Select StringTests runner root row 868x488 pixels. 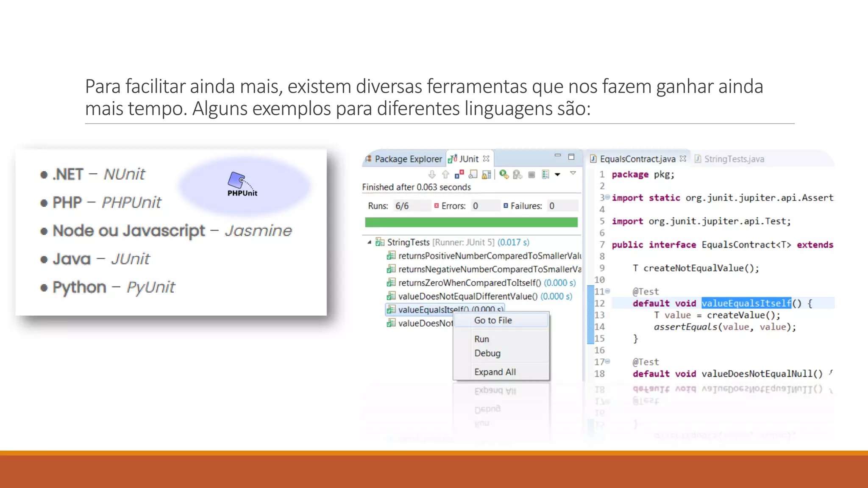tap(453, 242)
